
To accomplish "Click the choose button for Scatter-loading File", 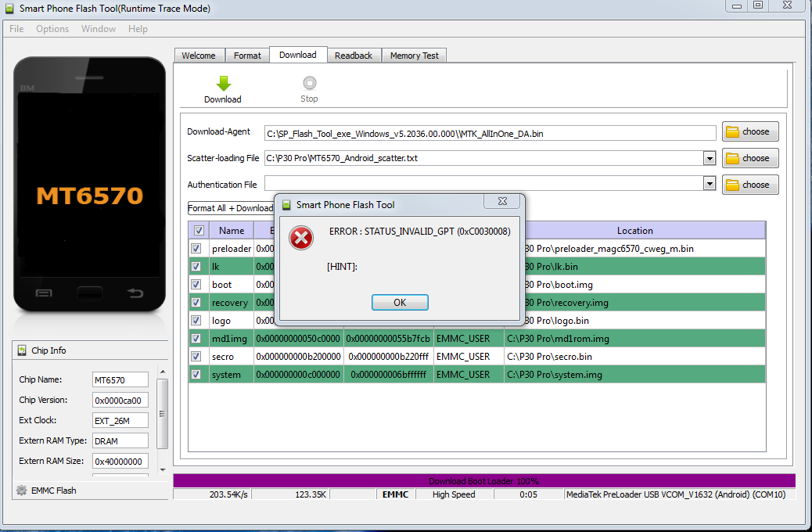I will tap(750, 157).
